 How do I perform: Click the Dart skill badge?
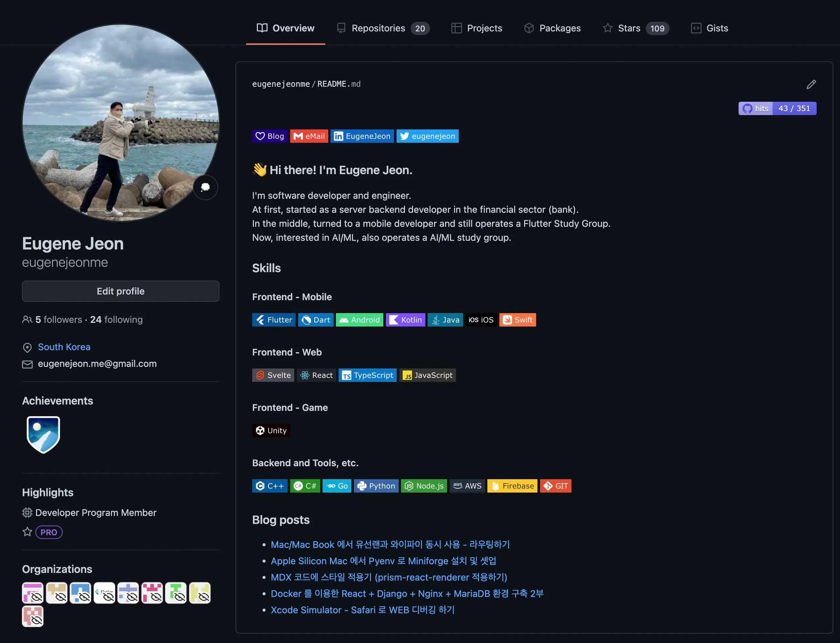tap(315, 320)
